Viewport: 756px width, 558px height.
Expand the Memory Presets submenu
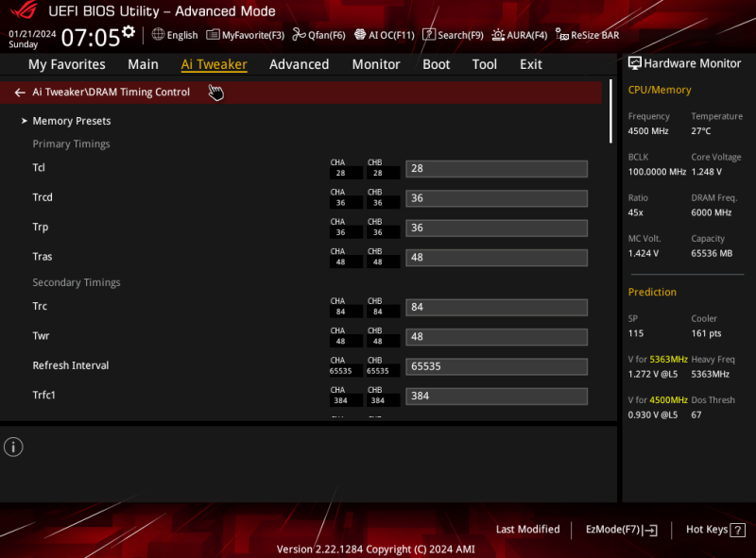click(72, 121)
